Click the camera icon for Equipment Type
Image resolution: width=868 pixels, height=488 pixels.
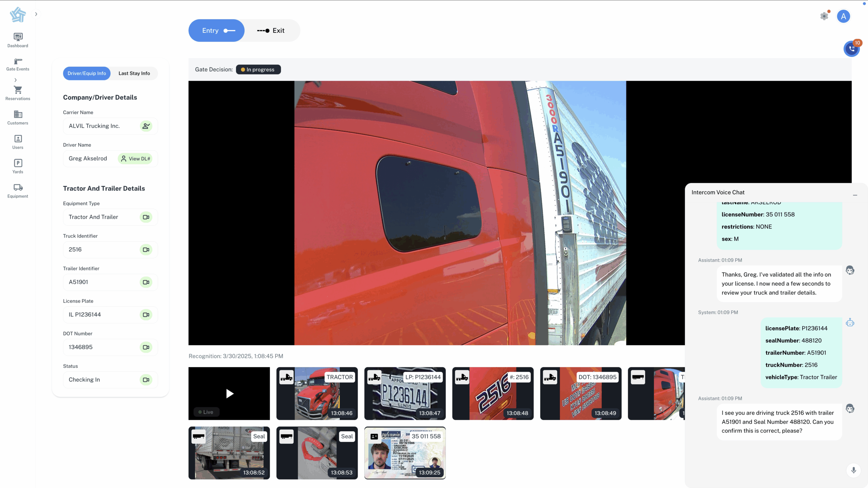[x=146, y=217]
